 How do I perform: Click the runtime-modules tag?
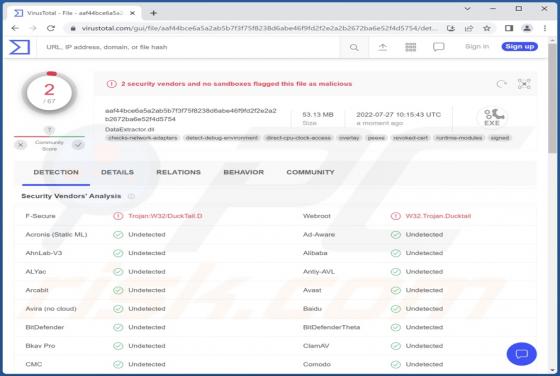(459, 138)
